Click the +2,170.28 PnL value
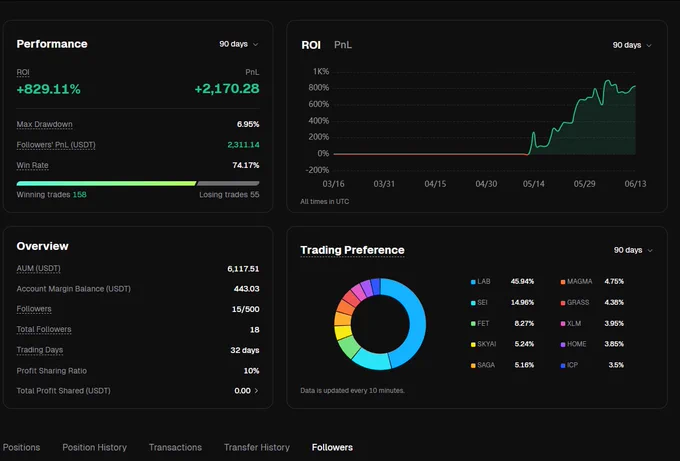The width and height of the screenshot is (680, 461). point(227,89)
